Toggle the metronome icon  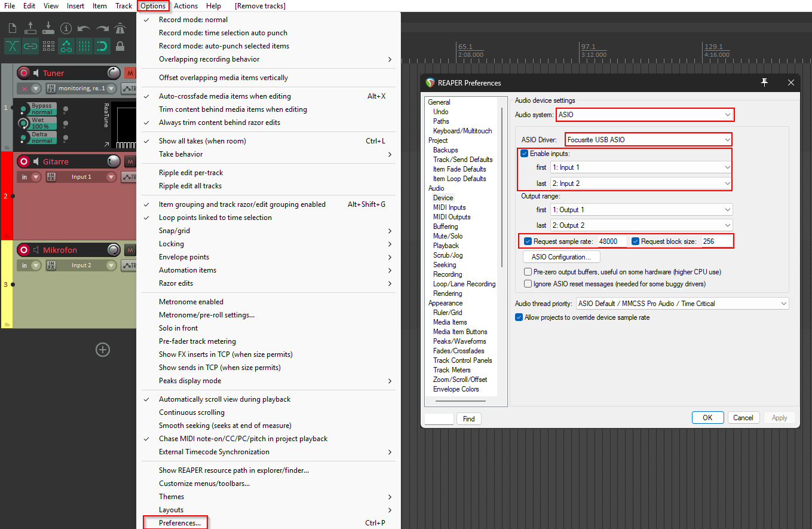tap(120, 27)
